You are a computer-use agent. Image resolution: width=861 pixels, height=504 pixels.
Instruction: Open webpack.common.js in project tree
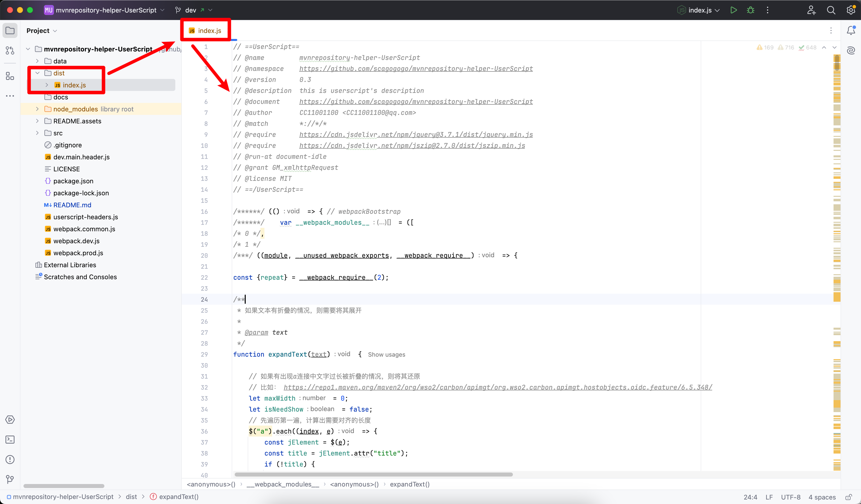click(84, 229)
